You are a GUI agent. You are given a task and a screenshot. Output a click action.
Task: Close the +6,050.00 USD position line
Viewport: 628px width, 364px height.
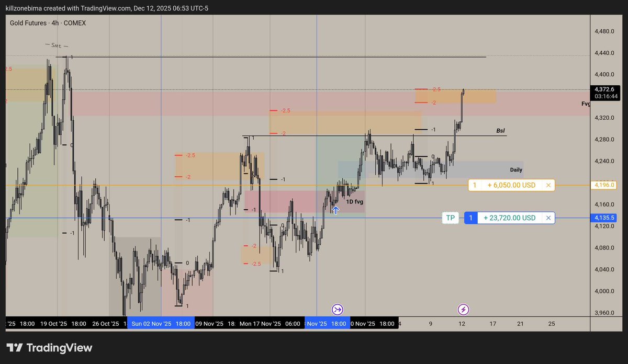click(548, 185)
